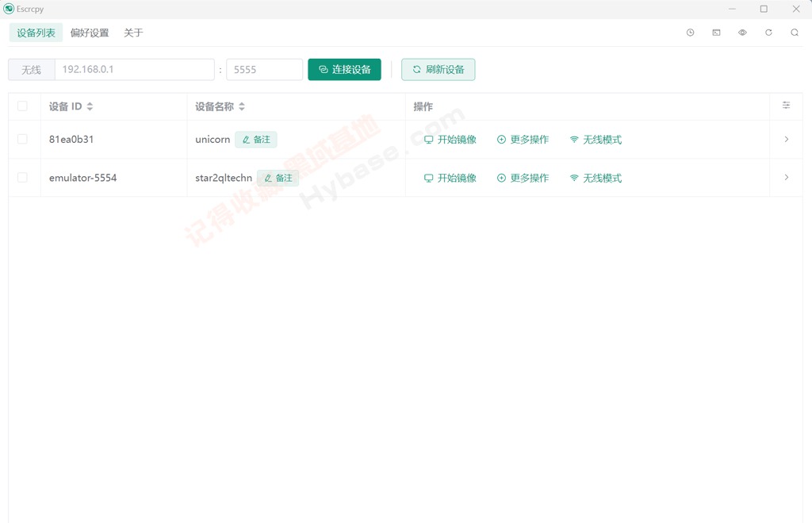Toggle the eye preview icon
This screenshot has height=523, width=812.
[742, 33]
